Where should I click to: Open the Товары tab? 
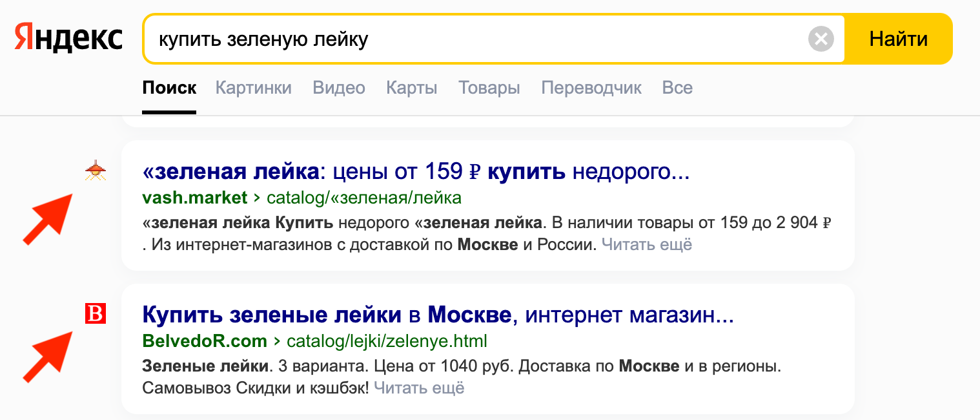pos(489,88)
